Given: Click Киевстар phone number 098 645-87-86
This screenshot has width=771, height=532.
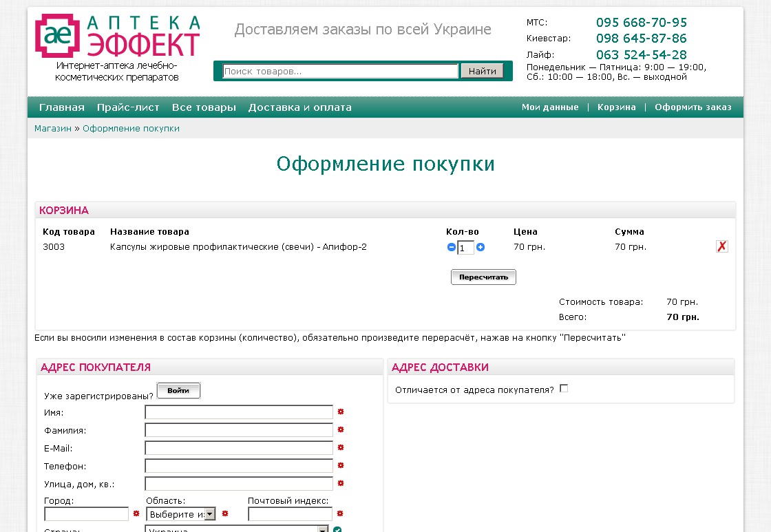Looking at the screenshot, I should pos(641,39).
